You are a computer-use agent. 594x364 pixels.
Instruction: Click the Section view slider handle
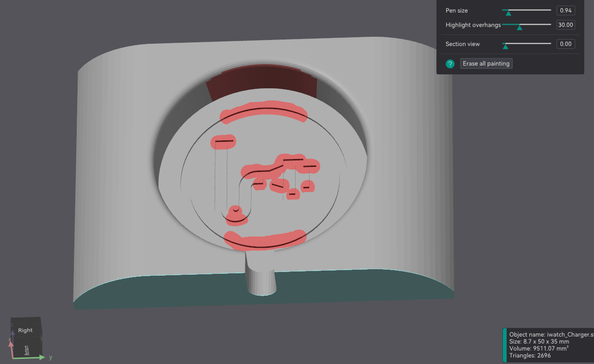point(505,46)
